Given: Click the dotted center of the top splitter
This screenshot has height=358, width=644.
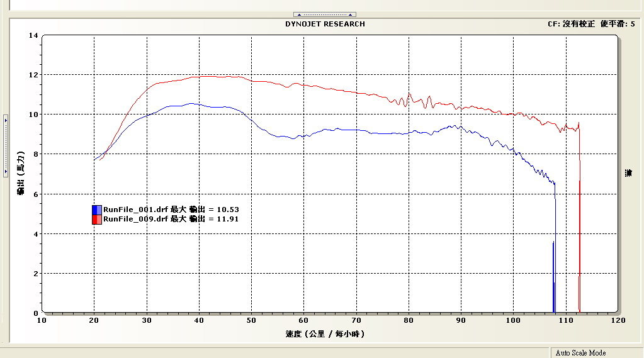Looking at the screenshot, I should pyautogui.click(x=325, y=14).
